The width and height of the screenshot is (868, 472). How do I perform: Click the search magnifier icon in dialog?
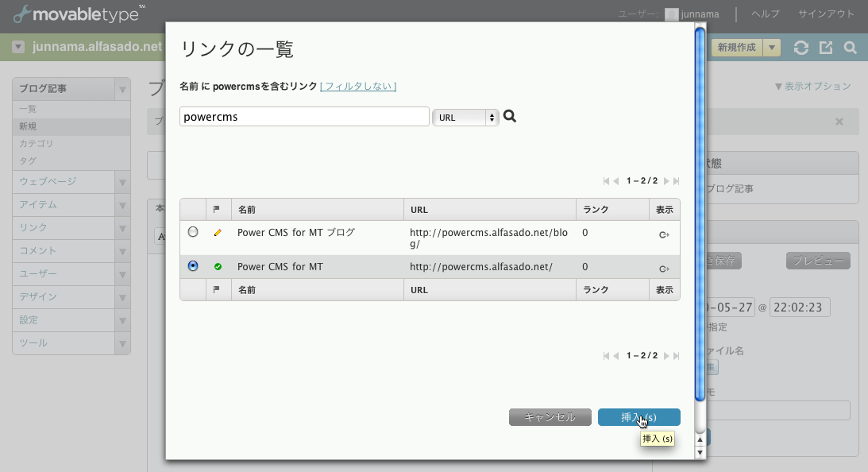509,116
